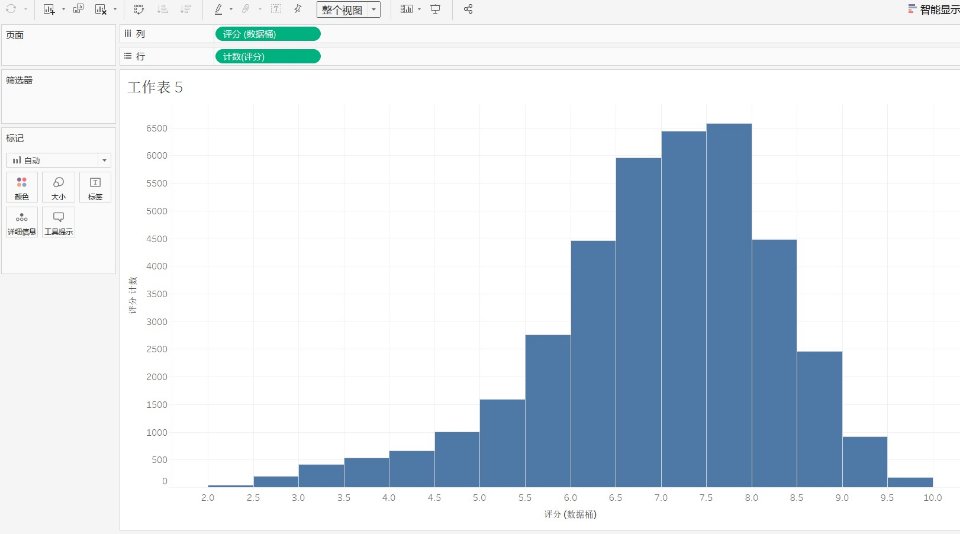Select the histogram bar starting at 5.5
This screenshot has width=960, height=534.
(547, 410)
